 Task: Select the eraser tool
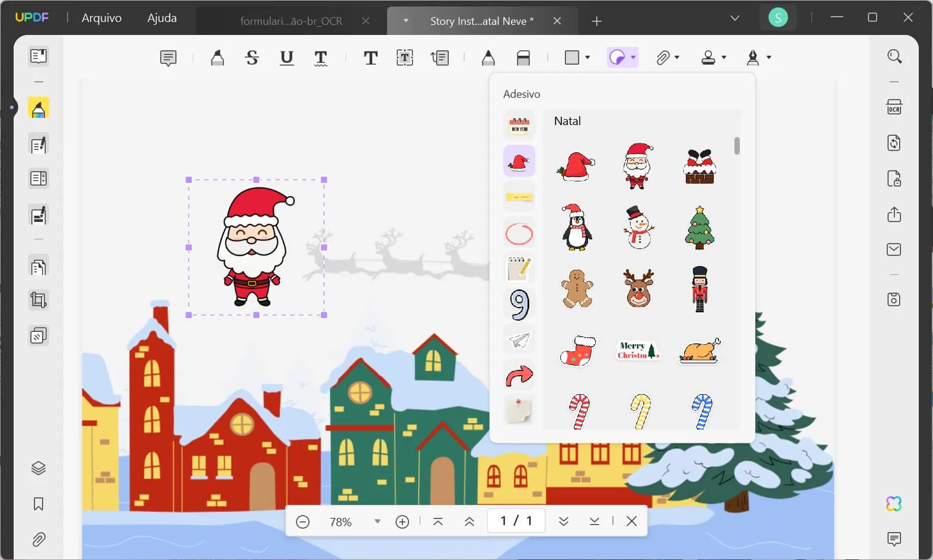point(523,57)
